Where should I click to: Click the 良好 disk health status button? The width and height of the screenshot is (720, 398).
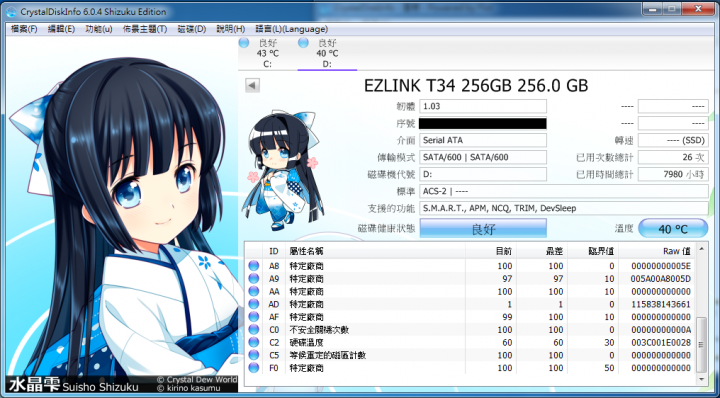(x=483, y=229)
